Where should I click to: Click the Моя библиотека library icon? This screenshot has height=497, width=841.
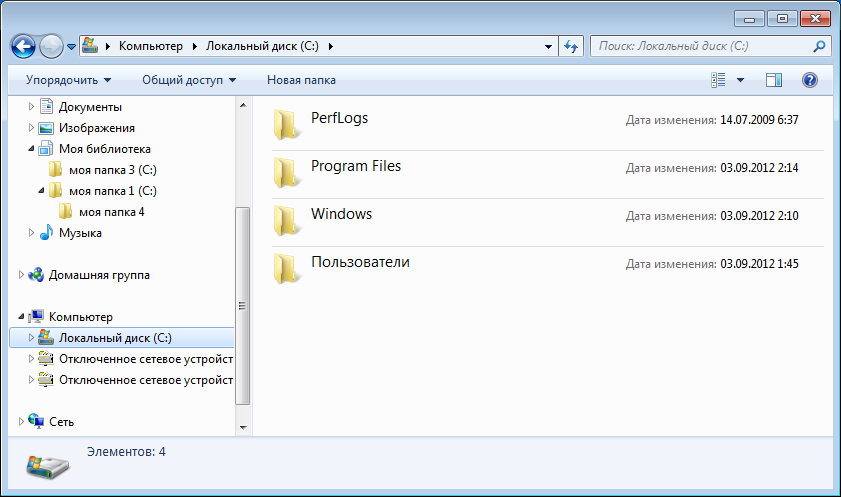click(x=46, y=149)
